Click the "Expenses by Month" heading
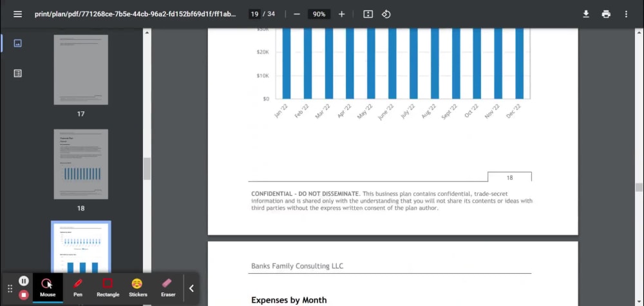The height and width of the screenshot is (306, 644). 289,300
